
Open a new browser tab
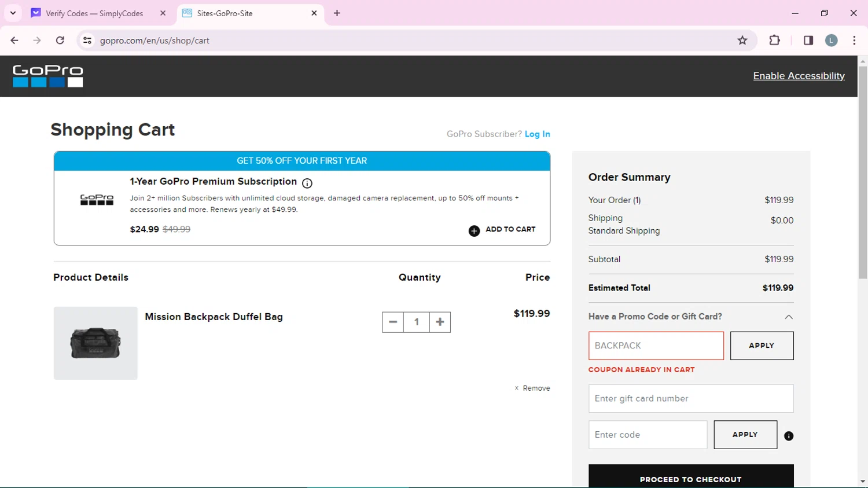pos(337,13)
